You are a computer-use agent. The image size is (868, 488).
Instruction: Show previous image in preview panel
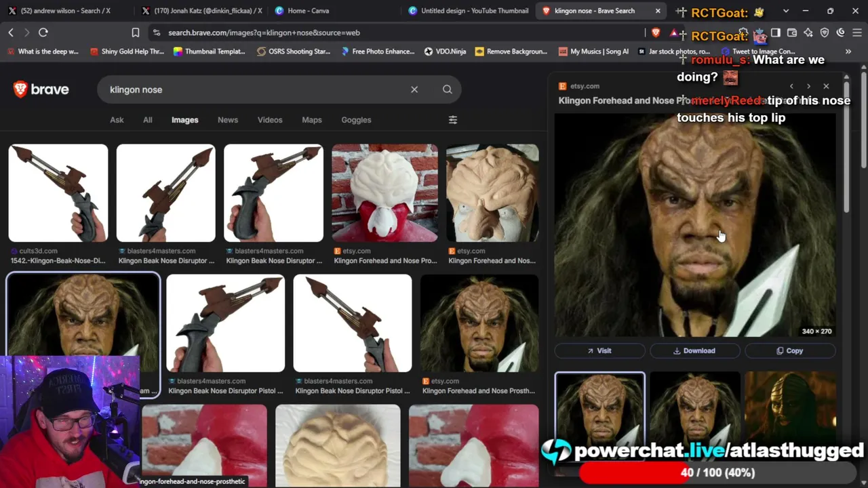(x=791, y=86)
